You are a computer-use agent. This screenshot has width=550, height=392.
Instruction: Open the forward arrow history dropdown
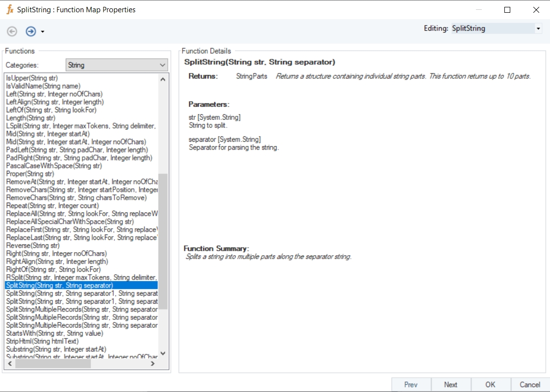click(43, 32)
